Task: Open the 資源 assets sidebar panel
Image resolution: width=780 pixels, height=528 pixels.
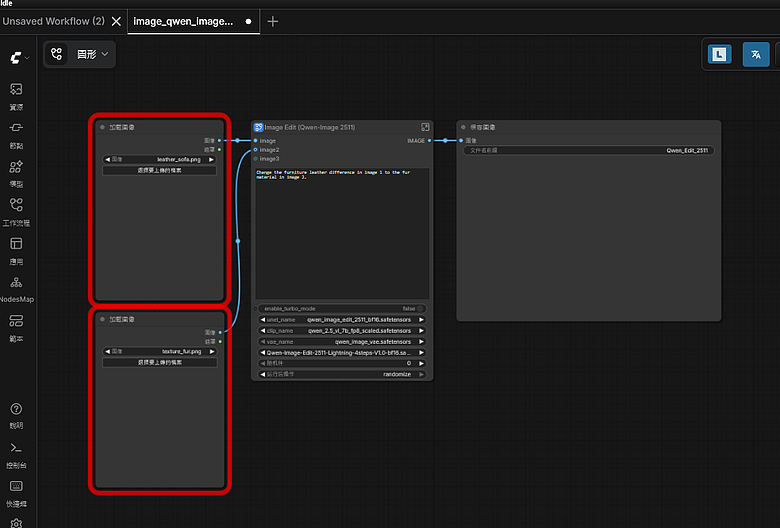Action: [16, 97]
